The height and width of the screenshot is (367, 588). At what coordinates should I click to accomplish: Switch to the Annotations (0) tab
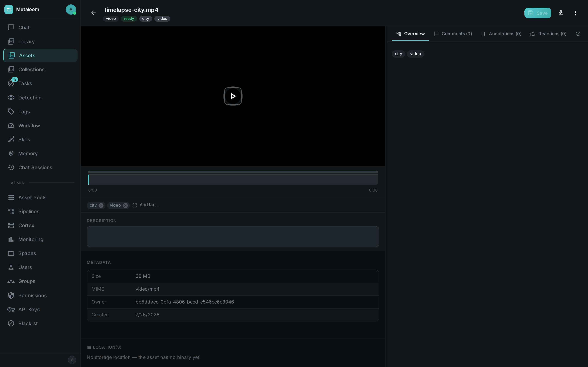click(501, 34)
